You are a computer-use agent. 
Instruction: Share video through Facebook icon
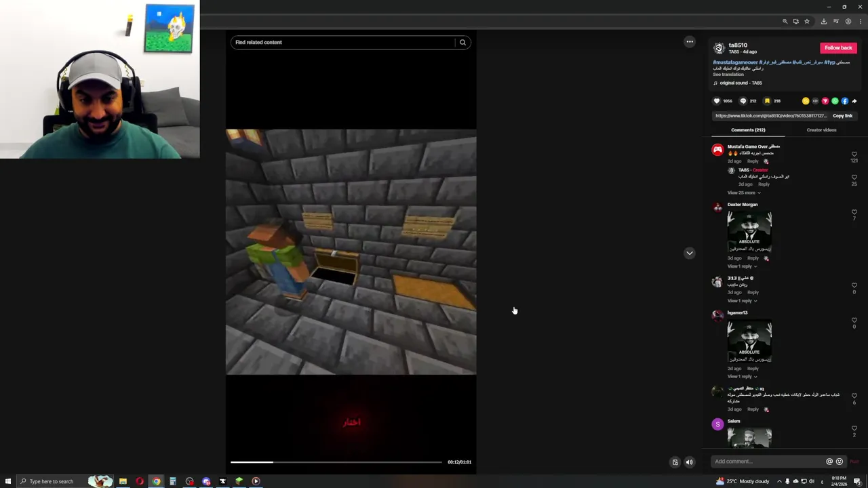[845, 101]
